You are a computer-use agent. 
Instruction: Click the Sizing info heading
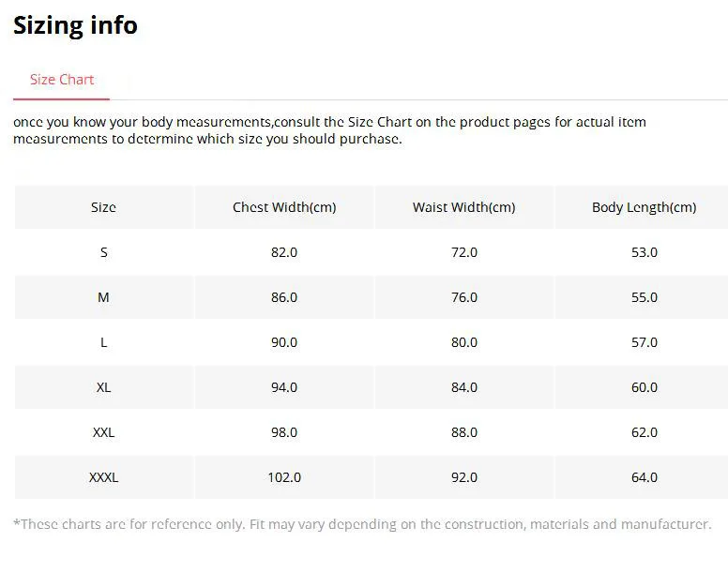click(x=75, y=25)
